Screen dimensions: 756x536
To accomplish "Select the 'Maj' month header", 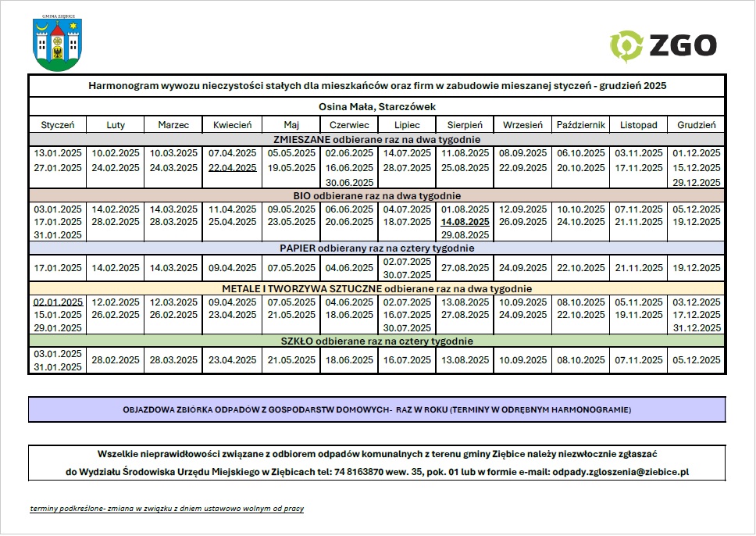I will point(291,125).
